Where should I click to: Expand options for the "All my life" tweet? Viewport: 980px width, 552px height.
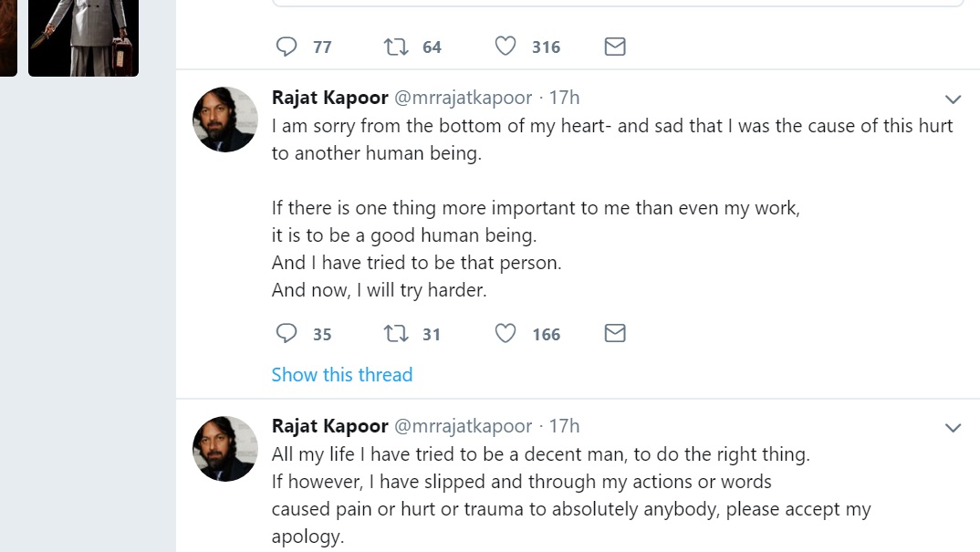(953, 428)
